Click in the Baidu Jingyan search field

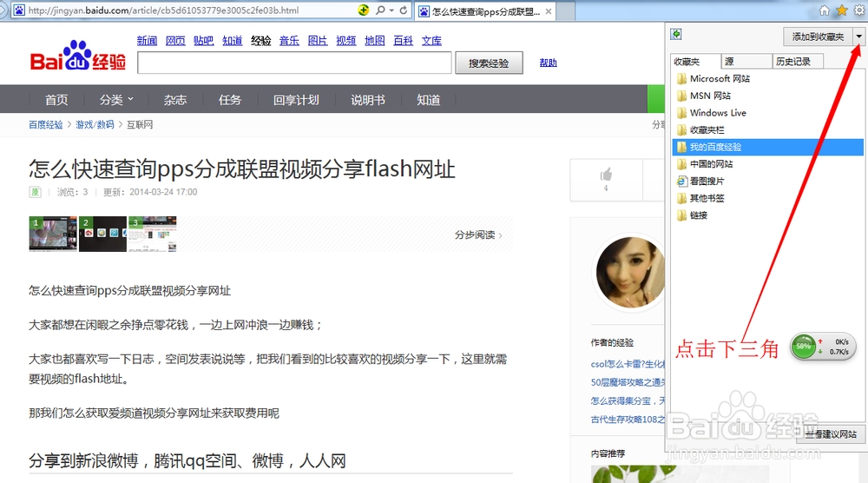pyautogui.click(x=294, y=63)
